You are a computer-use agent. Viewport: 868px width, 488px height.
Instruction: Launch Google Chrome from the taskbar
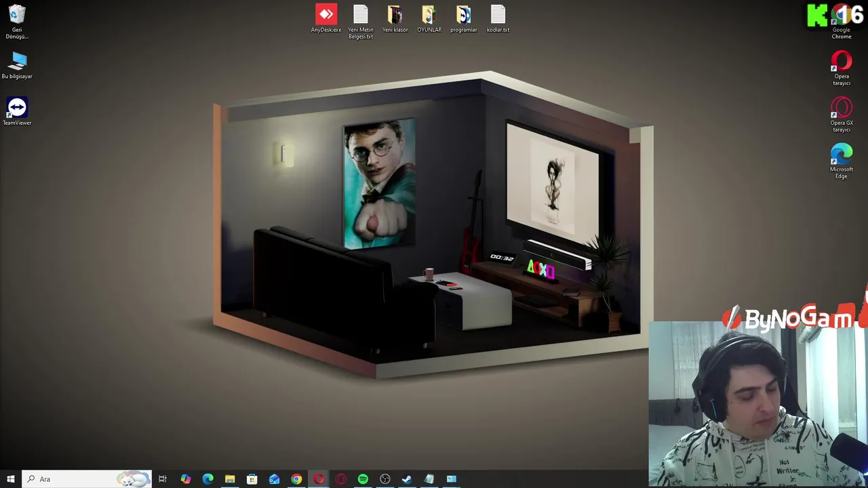pos(296,479)
